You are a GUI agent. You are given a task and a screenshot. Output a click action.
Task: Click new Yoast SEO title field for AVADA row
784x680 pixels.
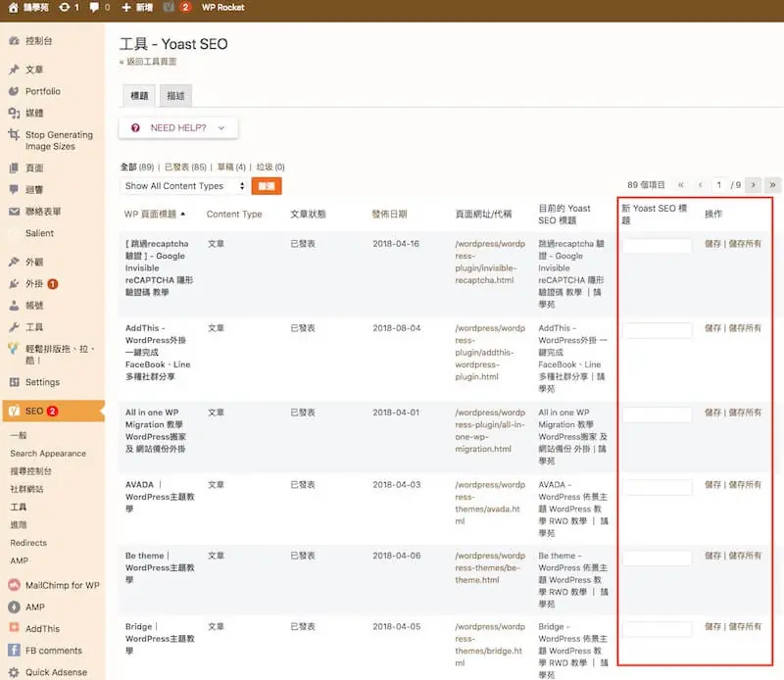click(657, 487)
